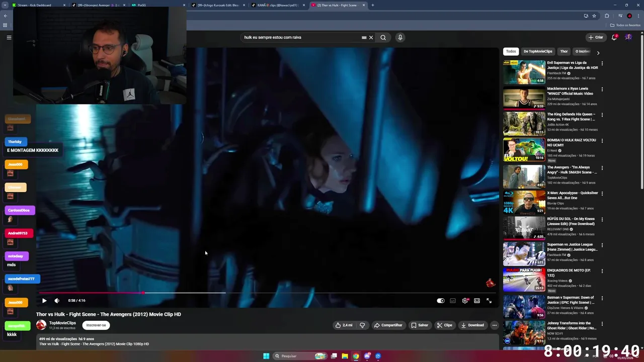This screenshot has width=644, height=362.
Task: Select the O Incrível filter chip
Action: 583,51
